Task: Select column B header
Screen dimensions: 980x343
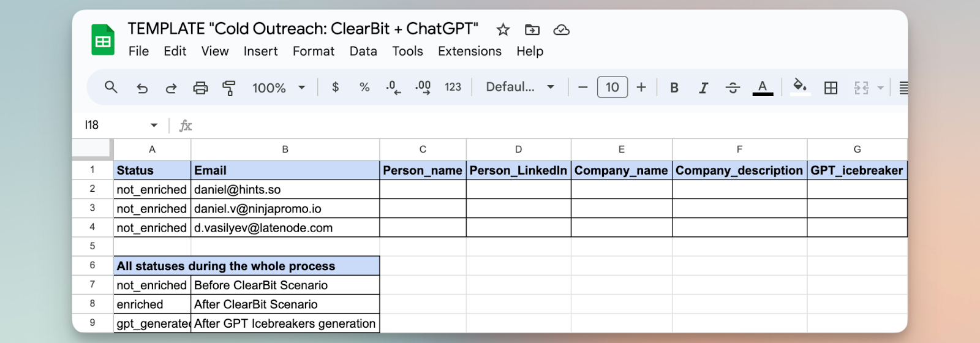Action: coord(285,149)
